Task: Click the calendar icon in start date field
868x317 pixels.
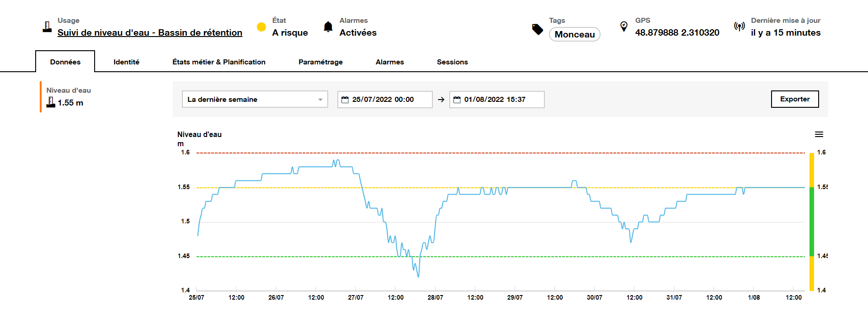Action: [x=345, y=100]
